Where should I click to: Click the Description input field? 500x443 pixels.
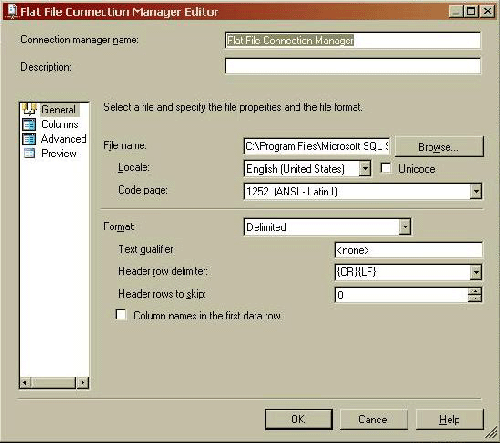[353, 66]
